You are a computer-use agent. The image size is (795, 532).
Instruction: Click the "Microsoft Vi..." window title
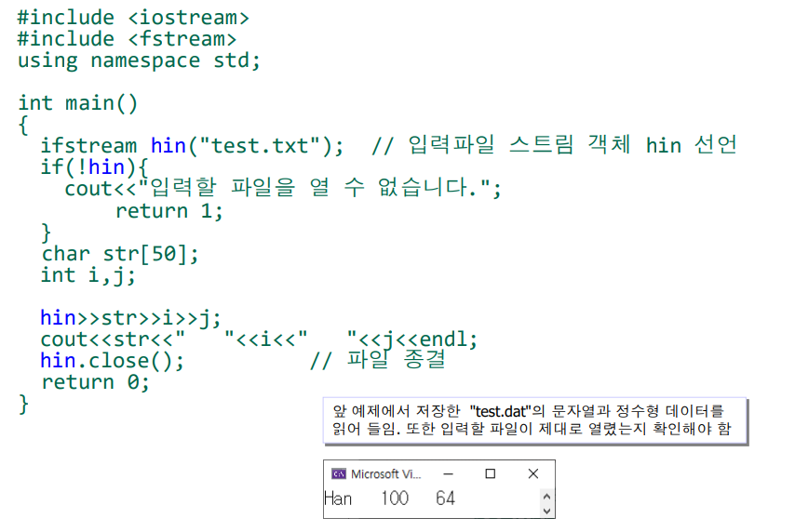385,474
